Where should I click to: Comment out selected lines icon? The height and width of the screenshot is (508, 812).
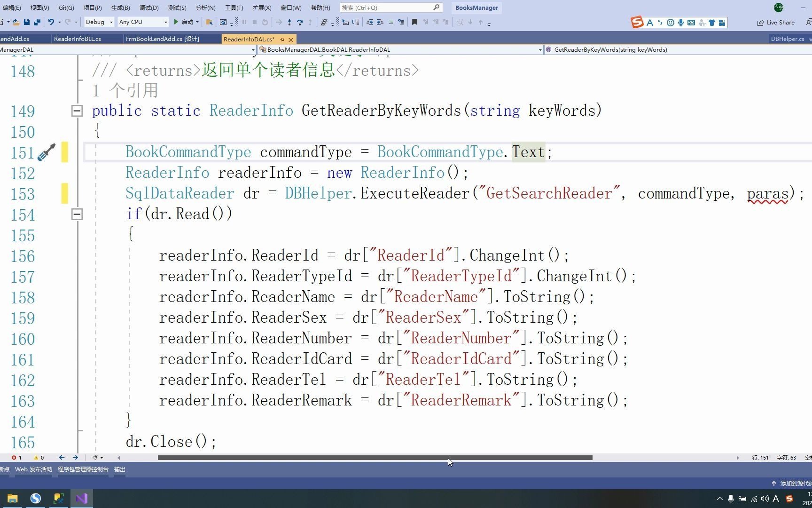tap(390, 22)
